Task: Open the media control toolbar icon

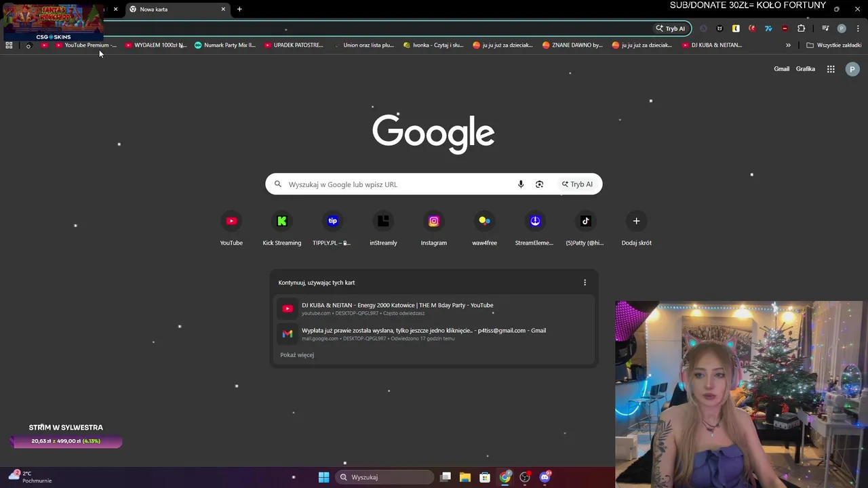Action: [x=825, y=28]
